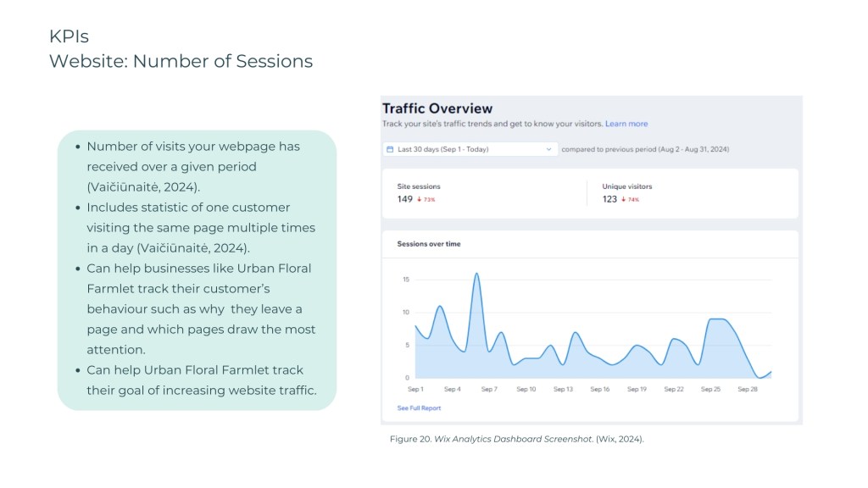Click the calendar icon in date selector
This screenshot has width=868, height=488.
click(390, 149)
